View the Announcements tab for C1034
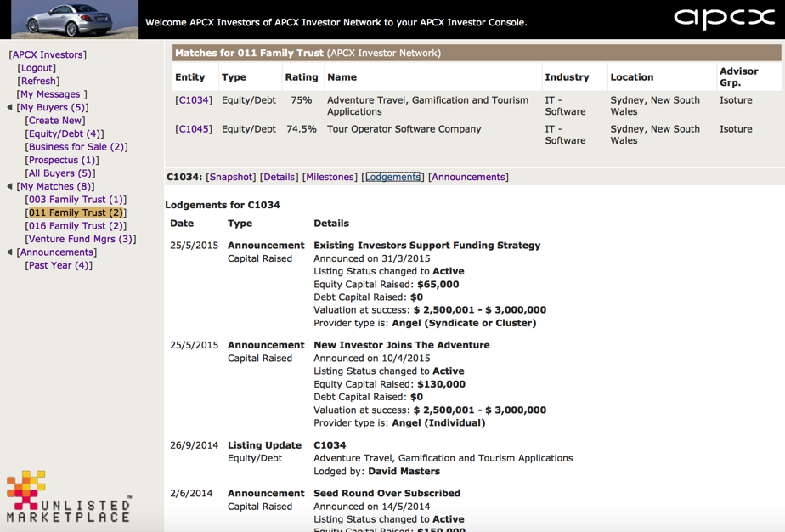This screenshot has width=785, height=532. pos(468,177)
